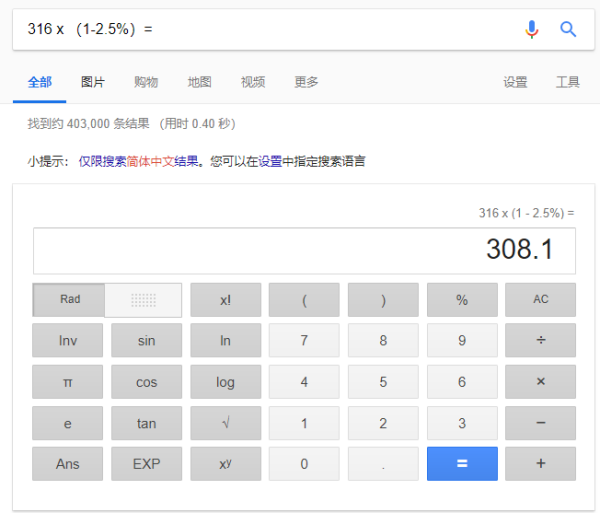Toggle the Inv inverse functions button

pos(68,341)
